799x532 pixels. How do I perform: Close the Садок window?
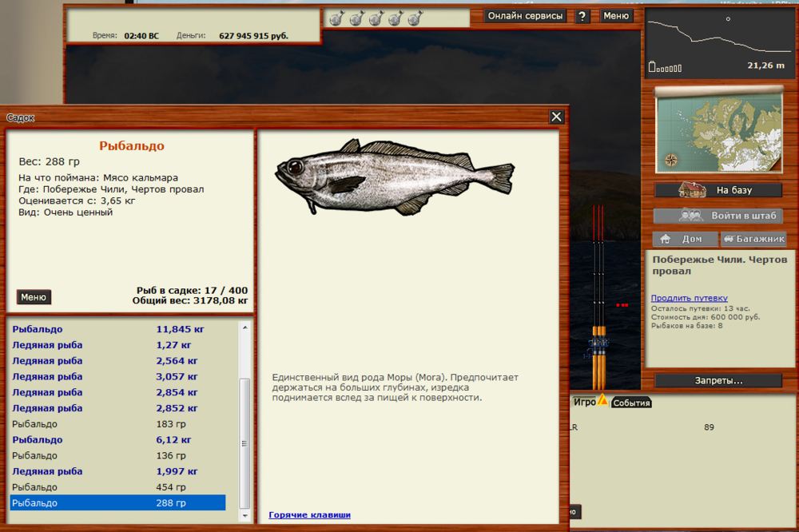pos(556,117)
